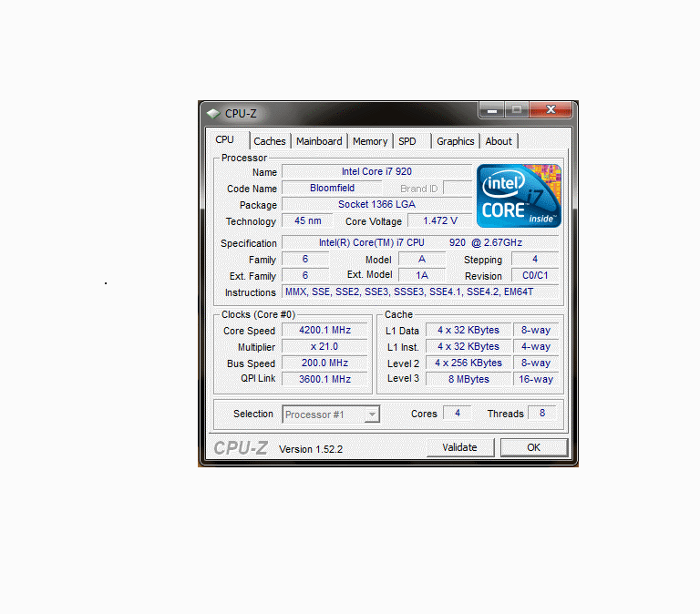
Task: Click the Core Speed value '4200.1 MHz'
Action: coord(324,330)
